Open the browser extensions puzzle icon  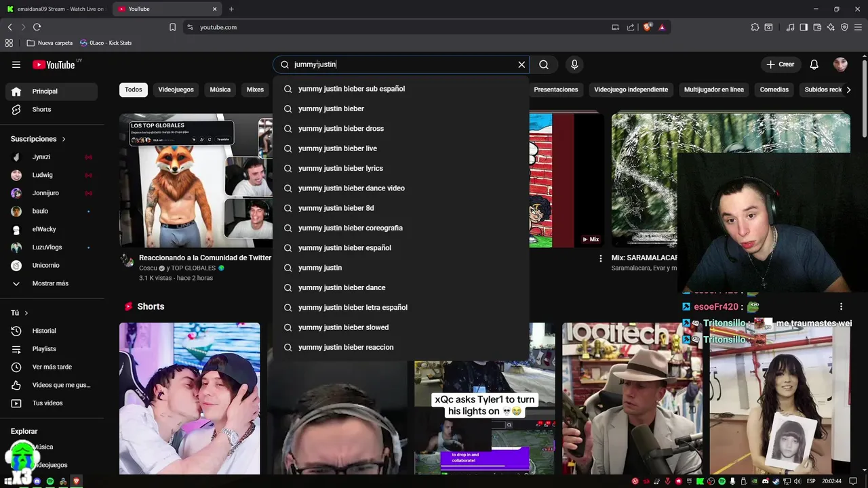coord(755,27)
